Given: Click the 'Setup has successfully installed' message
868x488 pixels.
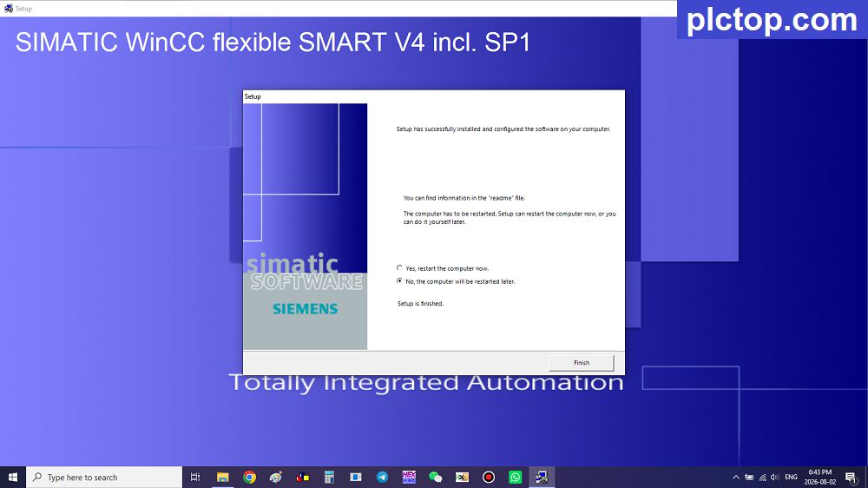Looking at the screenshot, I should (503, 129).
